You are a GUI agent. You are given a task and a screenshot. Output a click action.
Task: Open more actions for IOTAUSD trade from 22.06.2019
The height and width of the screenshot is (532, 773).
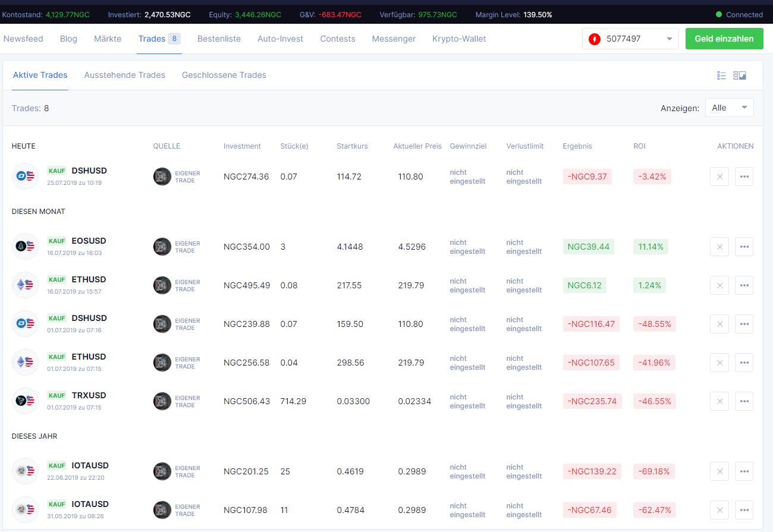744,471
